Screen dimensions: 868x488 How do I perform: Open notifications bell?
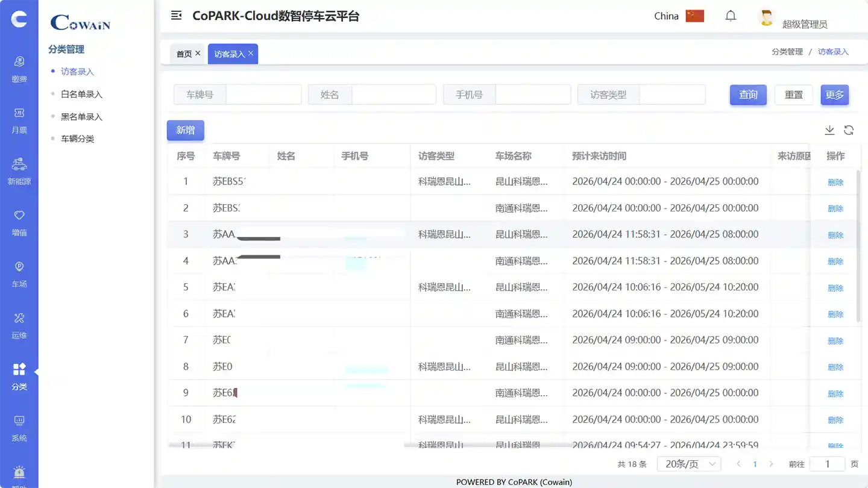pos(731,16)
